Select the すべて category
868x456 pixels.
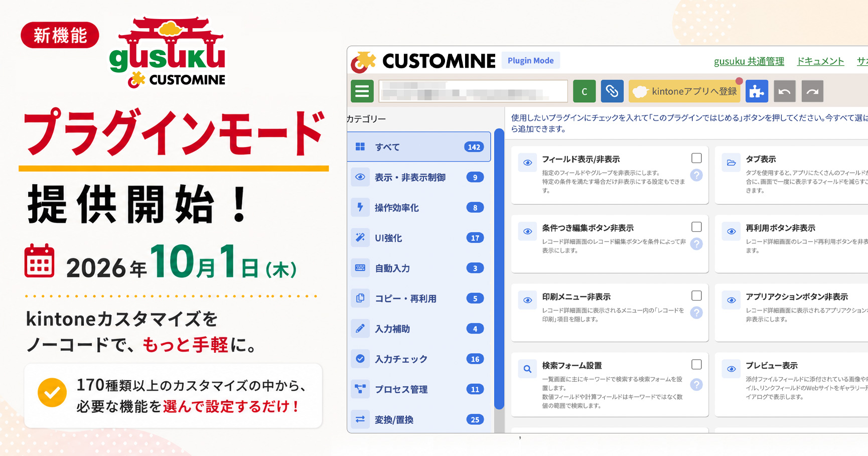(419, 146)
